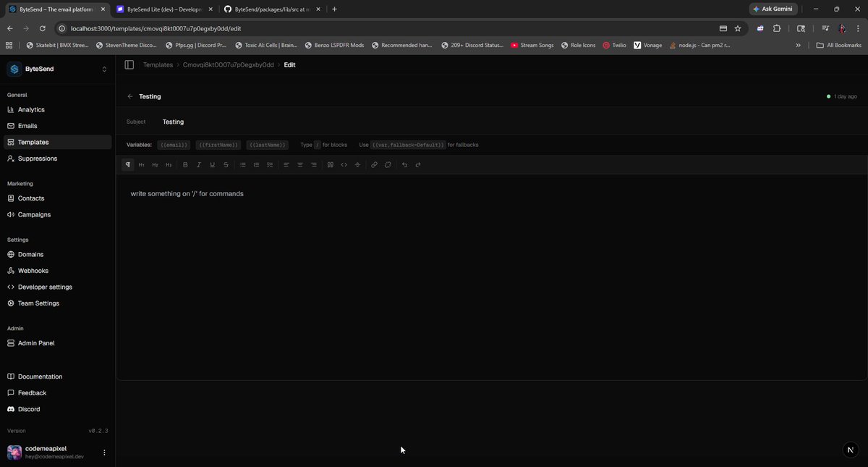Open the Admin Panel
Screen dimensions: 868x467
click(58, 343)
